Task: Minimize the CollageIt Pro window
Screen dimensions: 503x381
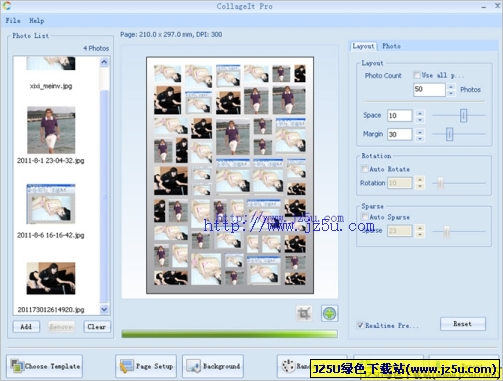Action: coord(484,6)
